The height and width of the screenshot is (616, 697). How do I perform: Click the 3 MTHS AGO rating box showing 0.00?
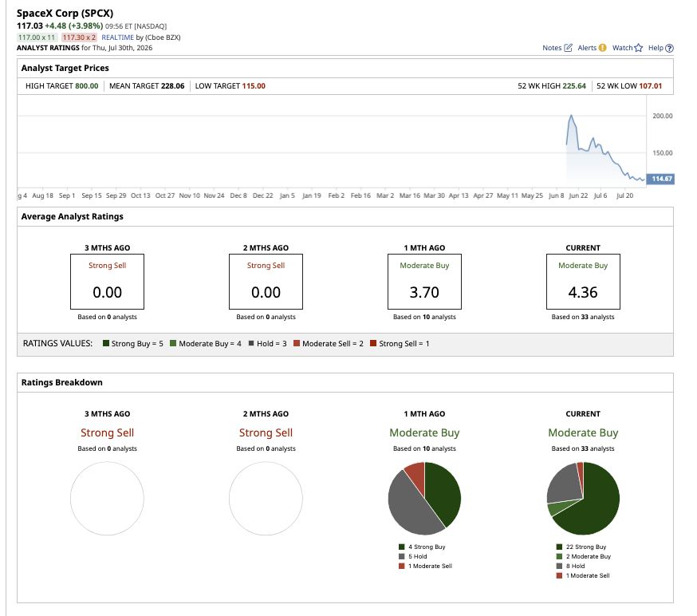pyautogui.click(x=107, y=282)
